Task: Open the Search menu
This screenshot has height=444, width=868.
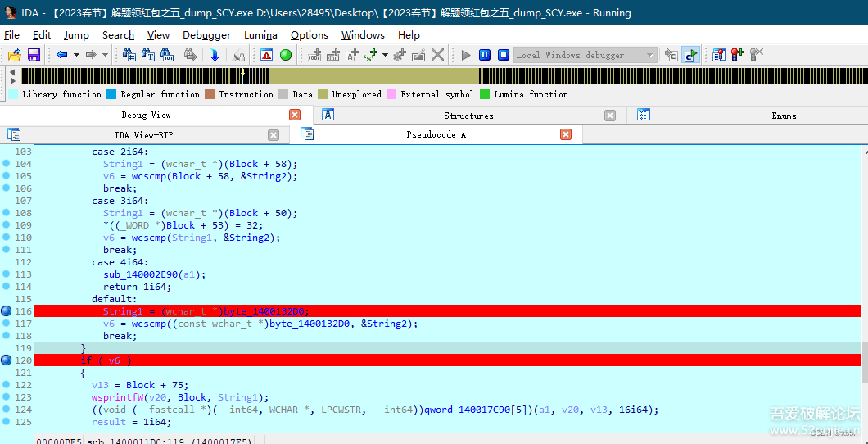Action: pos(119,35)
